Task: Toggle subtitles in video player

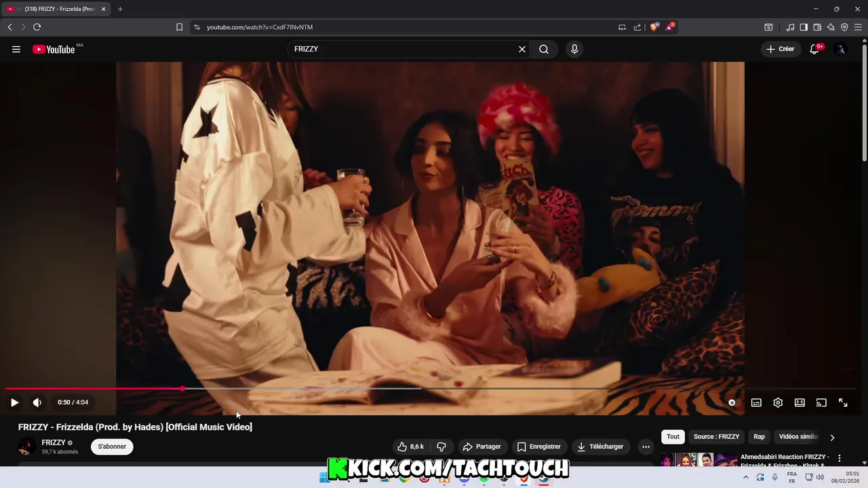Action: tap(756, 403)
